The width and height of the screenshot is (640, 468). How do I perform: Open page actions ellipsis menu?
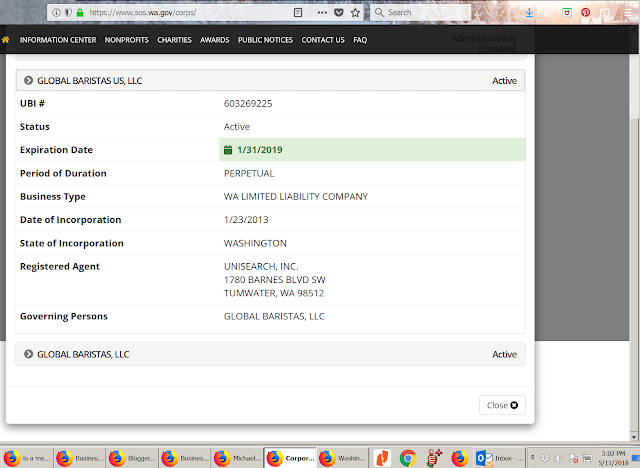click(x=322, y=13)
